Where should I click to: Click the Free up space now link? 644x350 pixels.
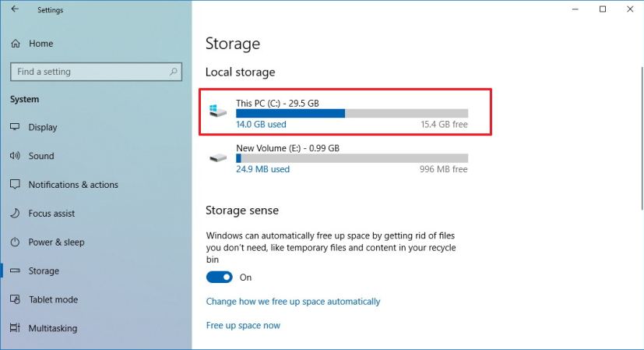click(x=243, y=325)
